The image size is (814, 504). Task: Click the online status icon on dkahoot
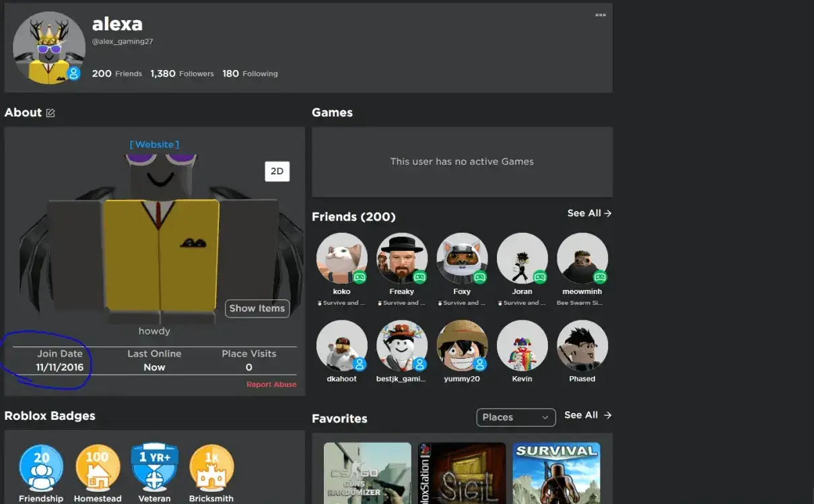click(360, 364)
